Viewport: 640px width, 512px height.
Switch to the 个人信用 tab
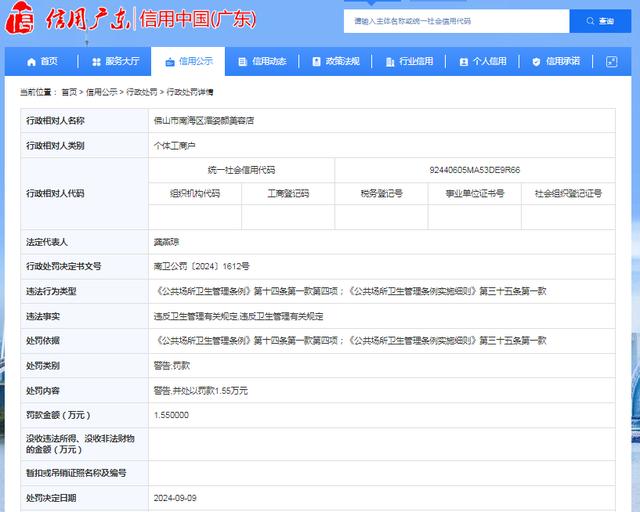(489, 62)
